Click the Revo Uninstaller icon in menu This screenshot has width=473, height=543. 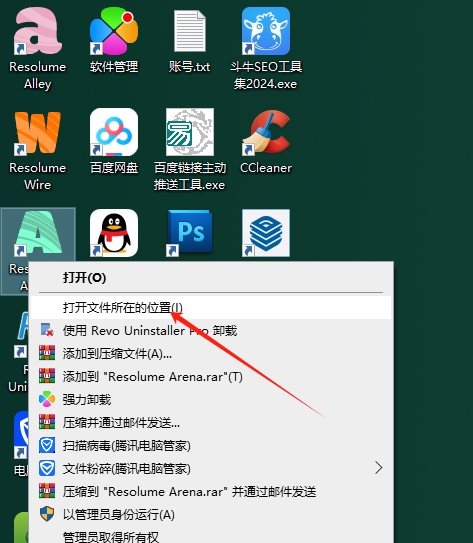(47, 330)
